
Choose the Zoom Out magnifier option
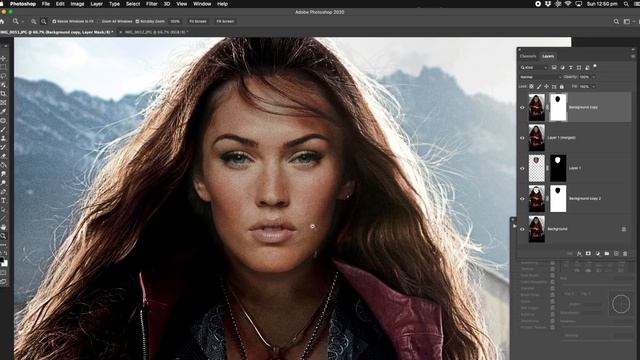(43, 21)
